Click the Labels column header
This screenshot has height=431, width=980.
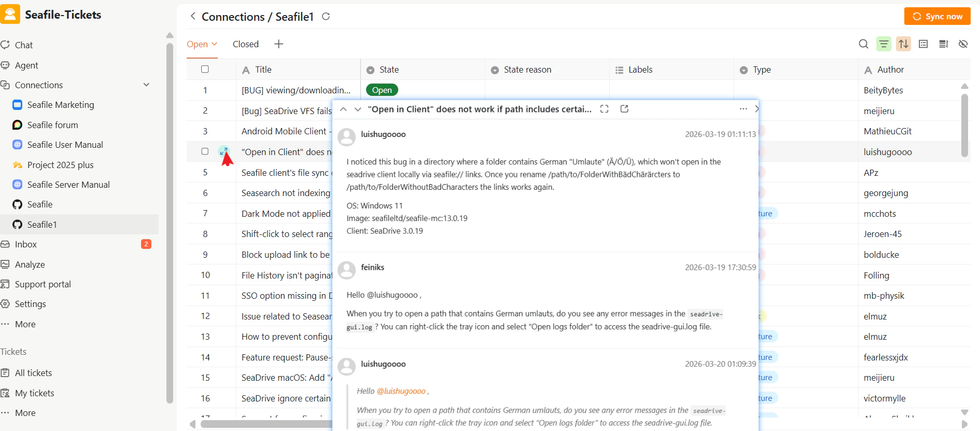tap(671, 69)
